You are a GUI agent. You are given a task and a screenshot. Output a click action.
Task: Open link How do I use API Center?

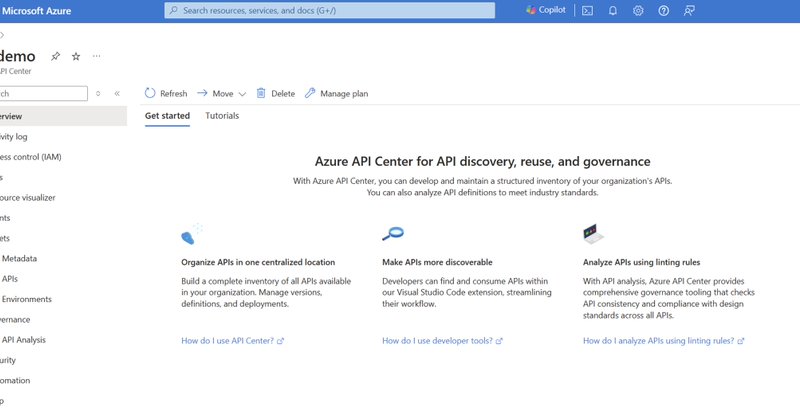click(232, 341)
